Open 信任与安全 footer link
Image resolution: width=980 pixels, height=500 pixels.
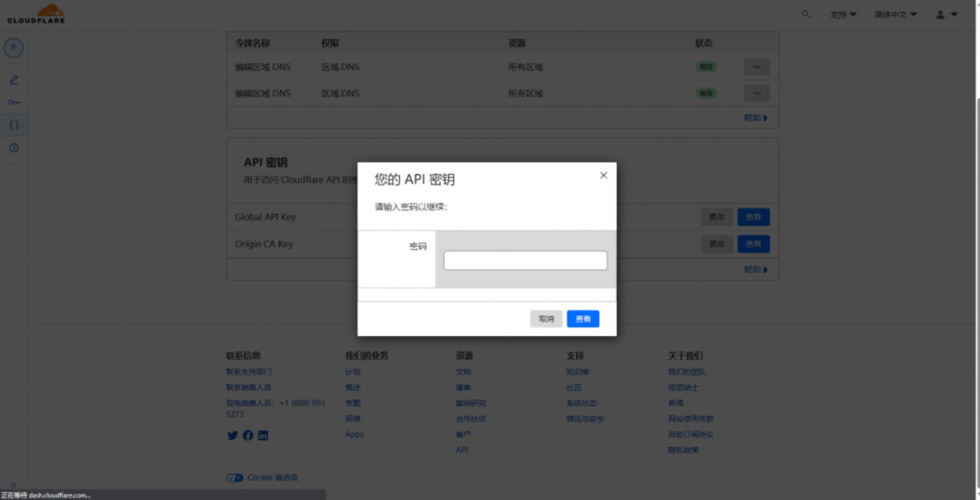pos(586,418)
